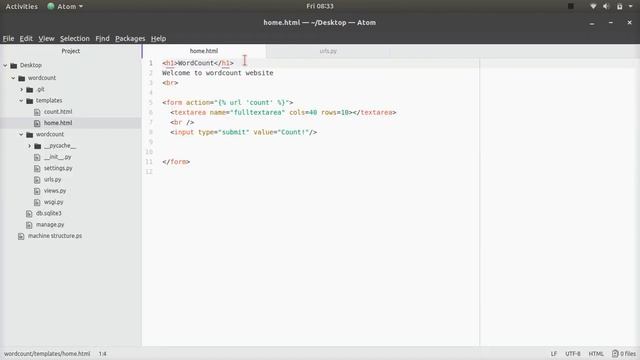Click the views.py file icon
The image size is (640, 360).
tap(37, 191)
